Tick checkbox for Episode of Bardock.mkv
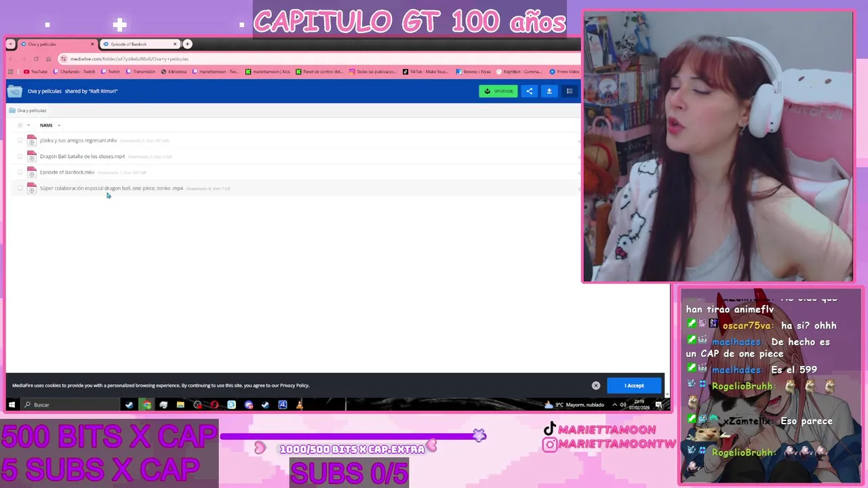Screen dimensions: 868x488 [x=20, y=172]
